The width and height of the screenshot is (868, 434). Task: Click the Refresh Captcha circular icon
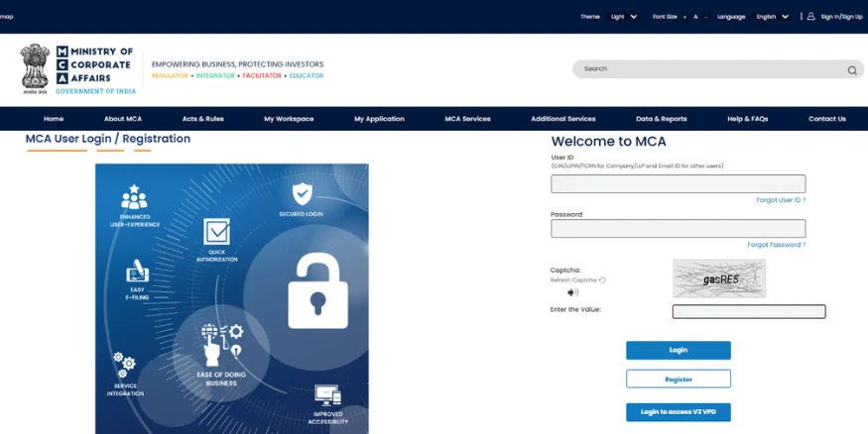coord(602,280)
